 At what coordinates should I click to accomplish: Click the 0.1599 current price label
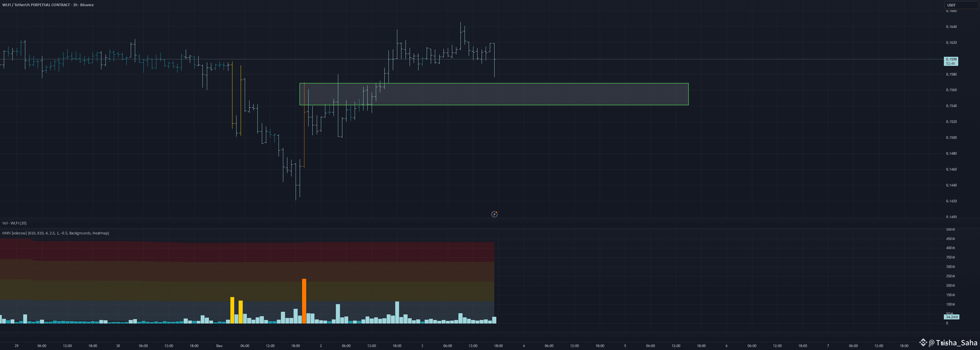(951, 59)
